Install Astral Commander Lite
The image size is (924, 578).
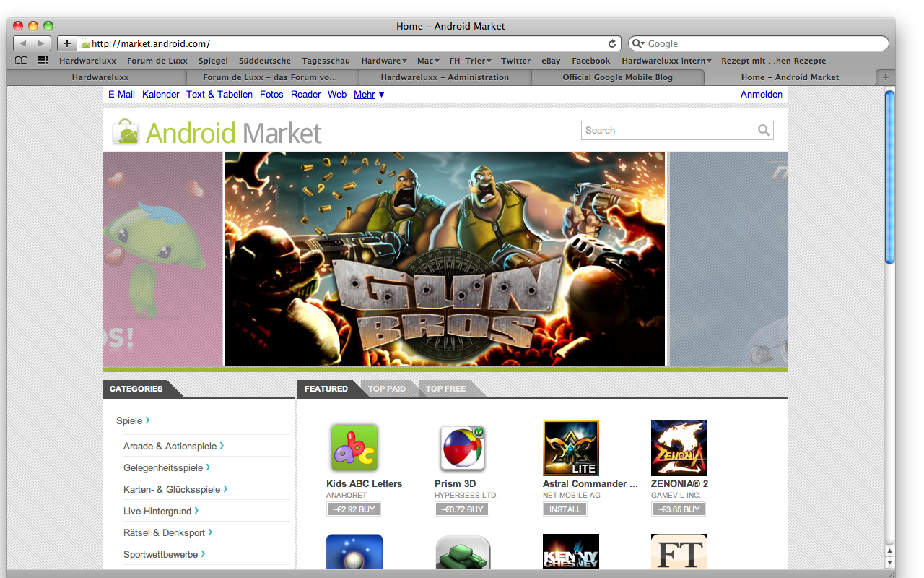(x=565, y=509)
